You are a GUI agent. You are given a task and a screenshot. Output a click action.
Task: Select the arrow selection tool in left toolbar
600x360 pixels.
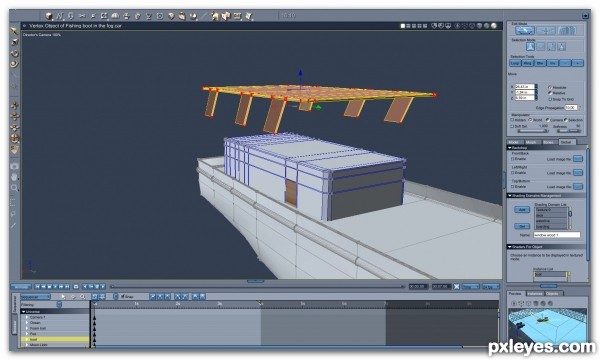coord(14,31)
